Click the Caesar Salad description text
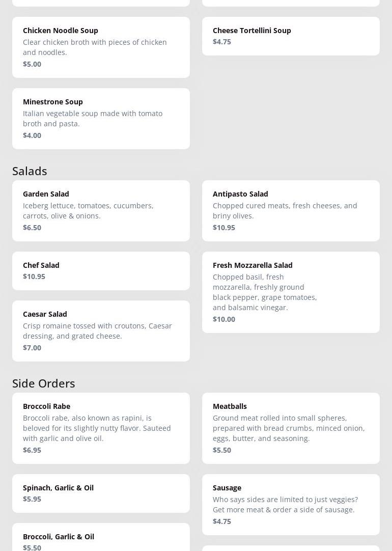 pos(97,331)
